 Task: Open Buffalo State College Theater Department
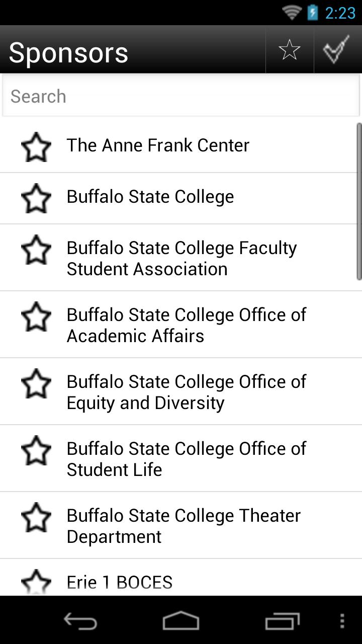click(x=184, y=526)
